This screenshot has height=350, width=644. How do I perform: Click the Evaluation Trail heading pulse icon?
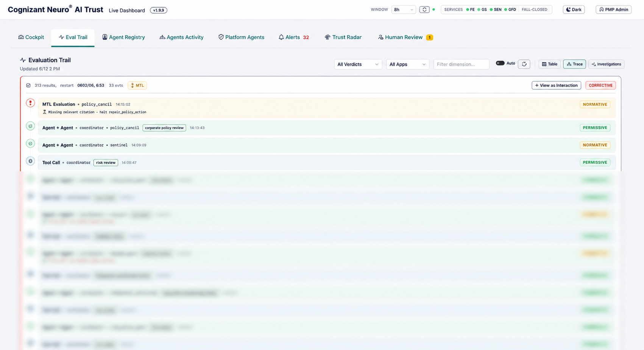click(23, 60)
